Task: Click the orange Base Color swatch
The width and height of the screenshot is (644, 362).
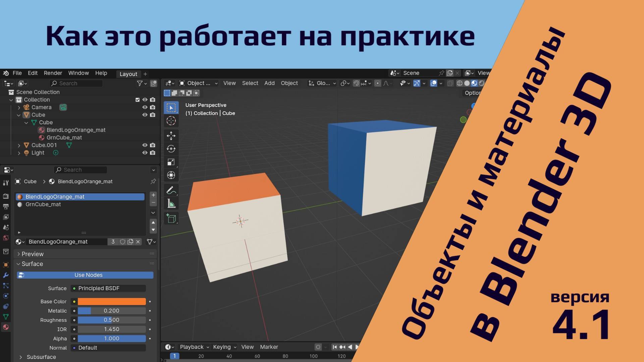Action: pyautogui.click(x=112, y=301)
